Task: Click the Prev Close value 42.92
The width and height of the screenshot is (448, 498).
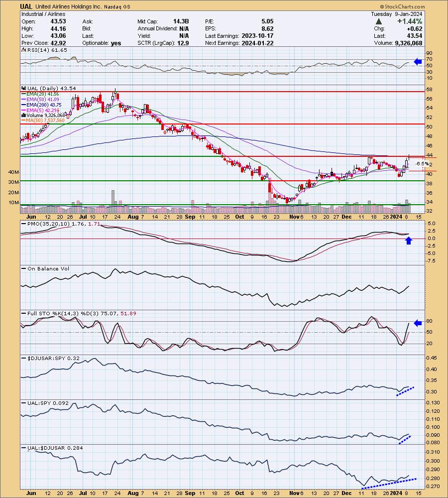Action: point(58,43)
